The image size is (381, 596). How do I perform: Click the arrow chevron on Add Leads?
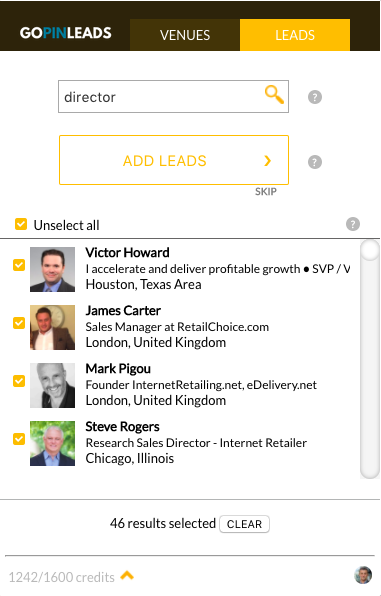pyautogui.click(x=268, y=161)
